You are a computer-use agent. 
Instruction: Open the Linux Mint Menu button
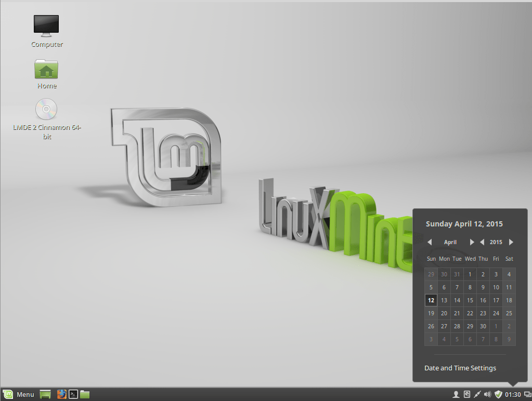[x=19, y=394]
